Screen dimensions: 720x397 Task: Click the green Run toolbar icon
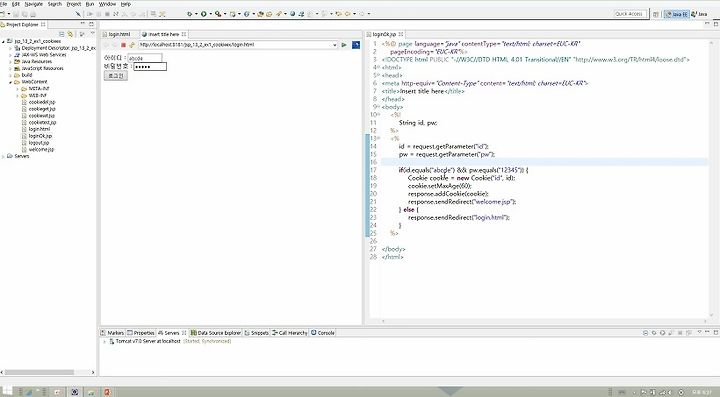[203, 14]
